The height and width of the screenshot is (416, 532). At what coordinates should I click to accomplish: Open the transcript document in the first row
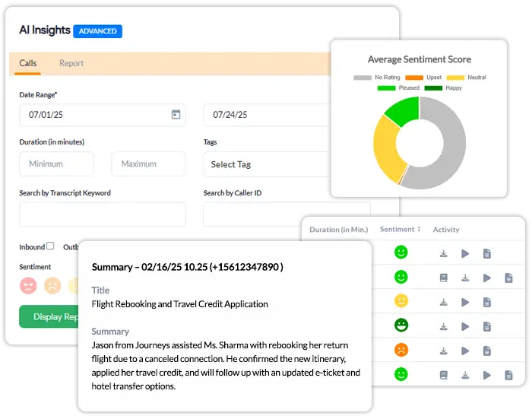tap(487, 253)
